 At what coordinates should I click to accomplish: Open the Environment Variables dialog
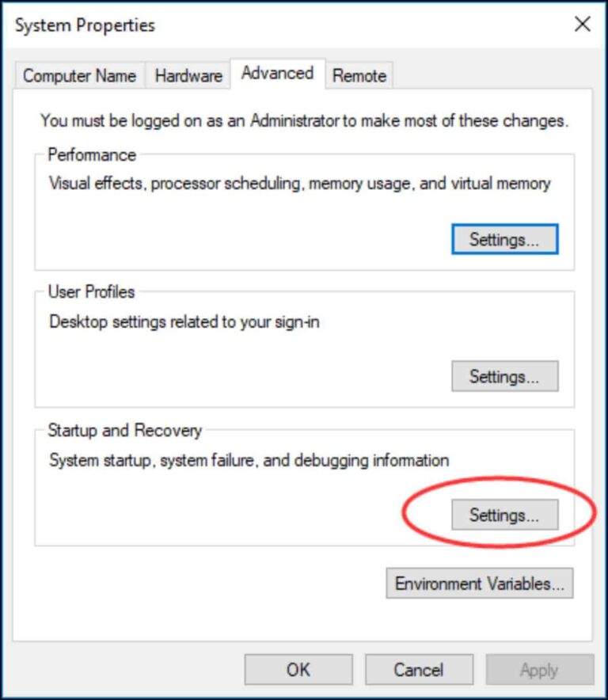click(x=478, y=584)
